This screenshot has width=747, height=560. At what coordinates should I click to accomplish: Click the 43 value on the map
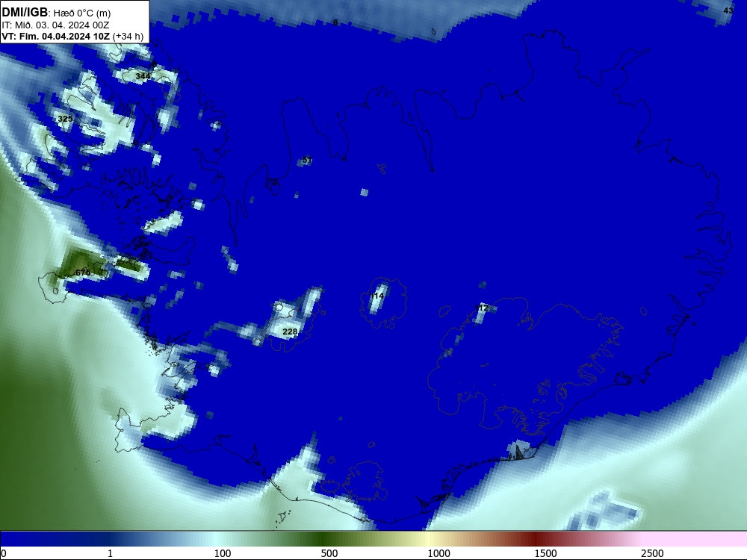[x=728, y=10]
